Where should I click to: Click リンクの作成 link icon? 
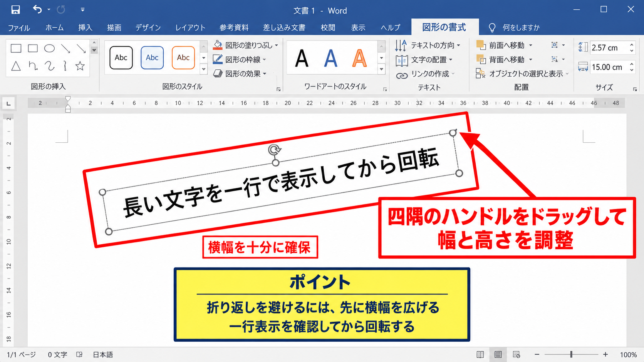coord(402,75)
